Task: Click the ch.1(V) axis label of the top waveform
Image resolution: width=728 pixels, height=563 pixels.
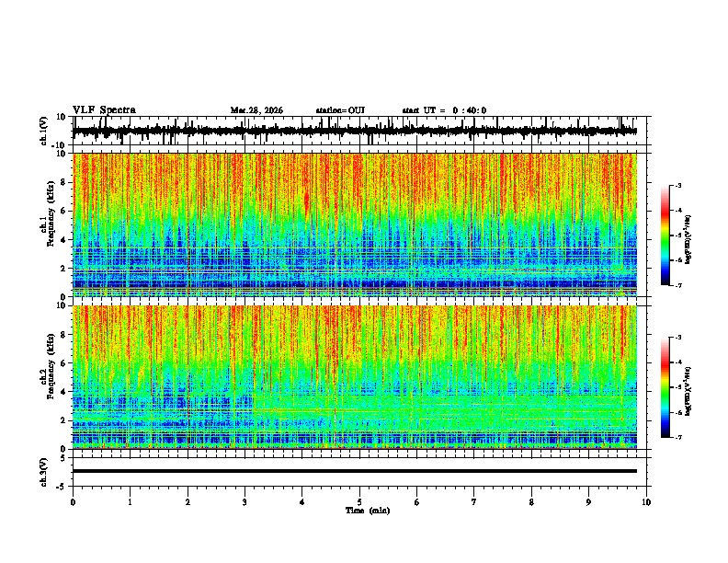Action: [x=44, y=131]
